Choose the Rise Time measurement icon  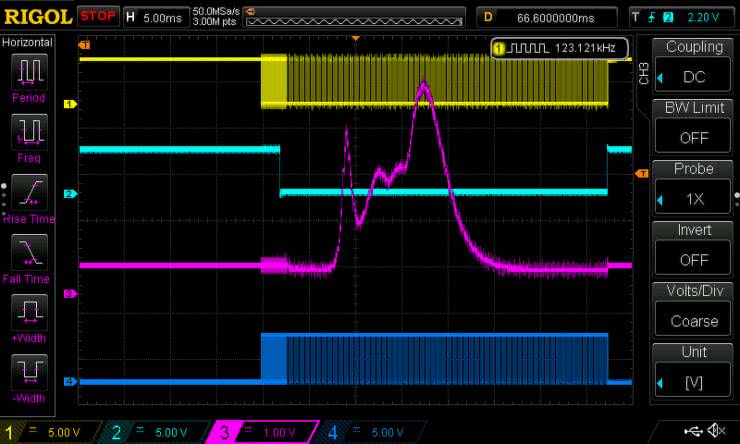29,191
